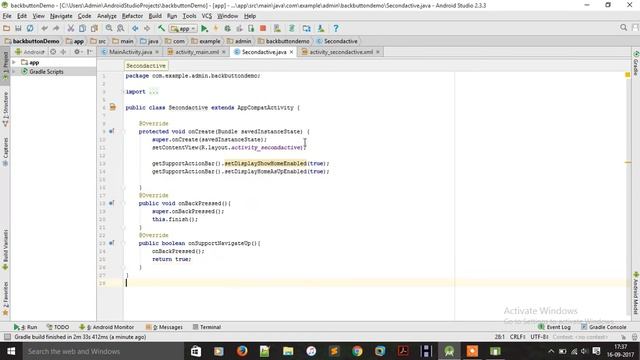Open Build menu
Screen dimensions: 640x360
coord(155,16)
